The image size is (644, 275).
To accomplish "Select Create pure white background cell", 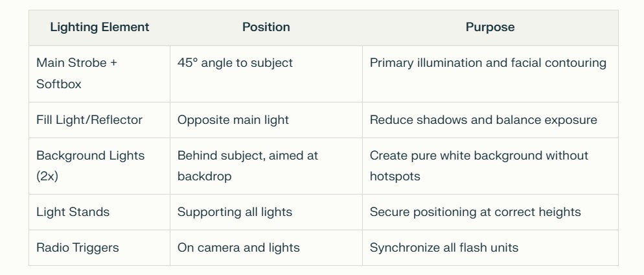I will [490, 166].
